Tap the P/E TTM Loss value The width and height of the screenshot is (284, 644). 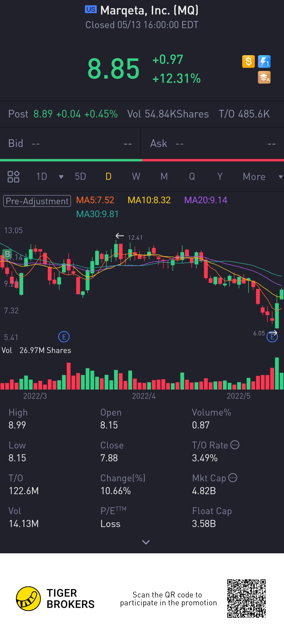110,524
